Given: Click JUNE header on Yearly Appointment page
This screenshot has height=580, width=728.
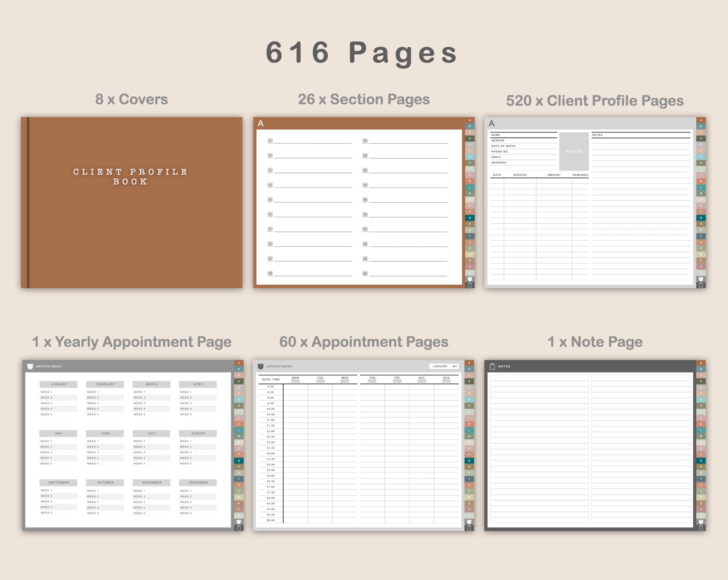Looking at the screenshot, I should pos(105,433).
